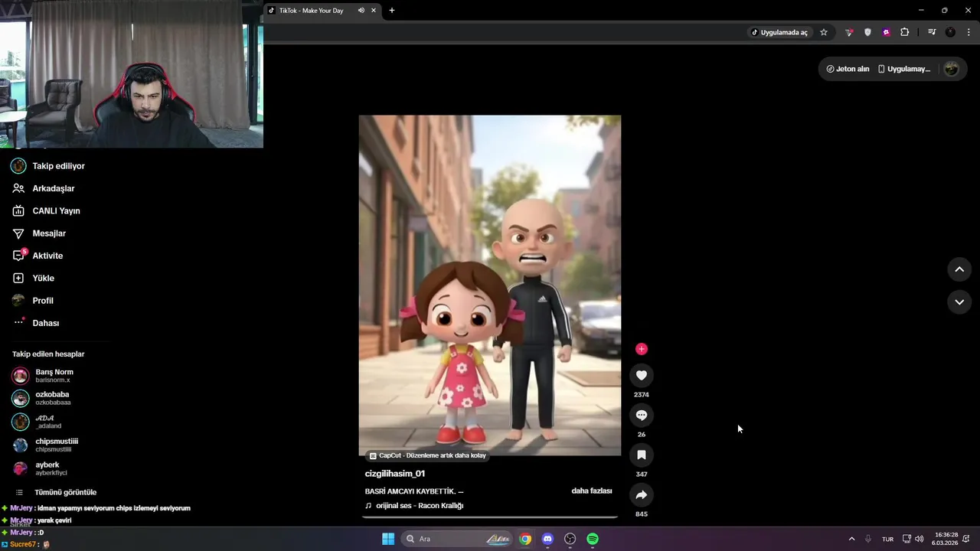Image resolution: width=980 pixels, height=551 pixels.
Task: Open the network tray icon
Action: point(906,539)
